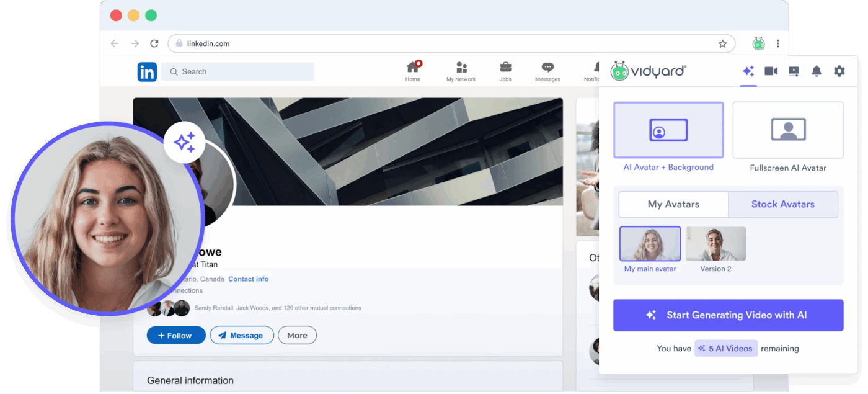Click Start Generating Video with AI

(728, 315)
